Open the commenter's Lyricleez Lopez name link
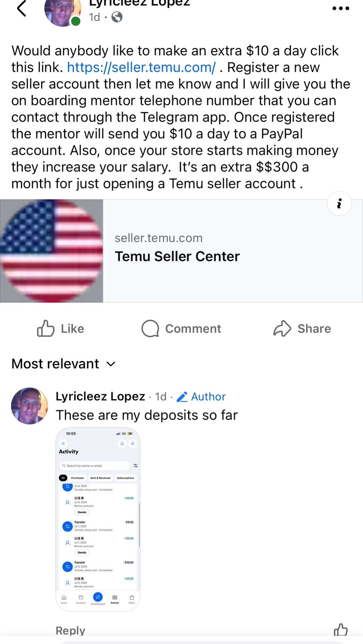This screenshot has height=644, width=363. (100, 396)
